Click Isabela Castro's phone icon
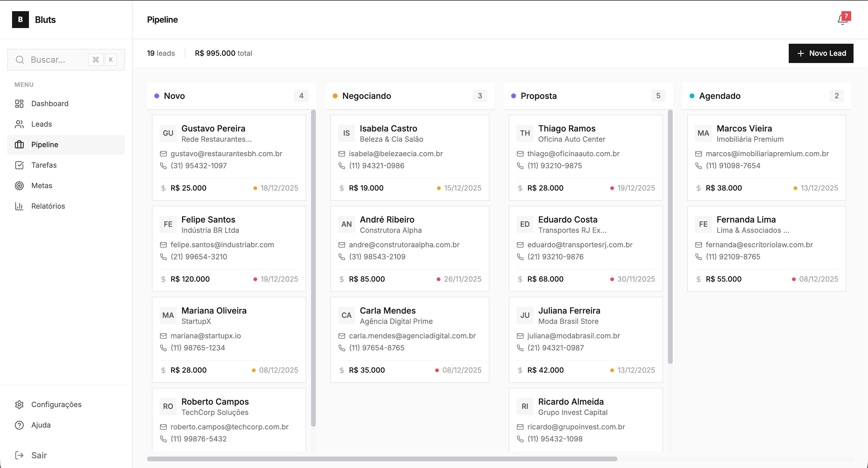The width and height of the screenshot is (868, 468). click(342, 166)
